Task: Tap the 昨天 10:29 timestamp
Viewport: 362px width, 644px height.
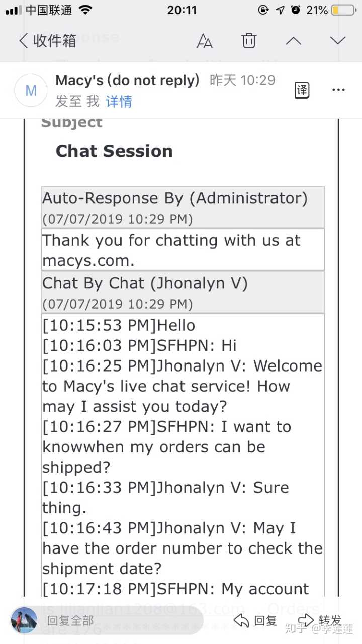Action: [243, 80]
